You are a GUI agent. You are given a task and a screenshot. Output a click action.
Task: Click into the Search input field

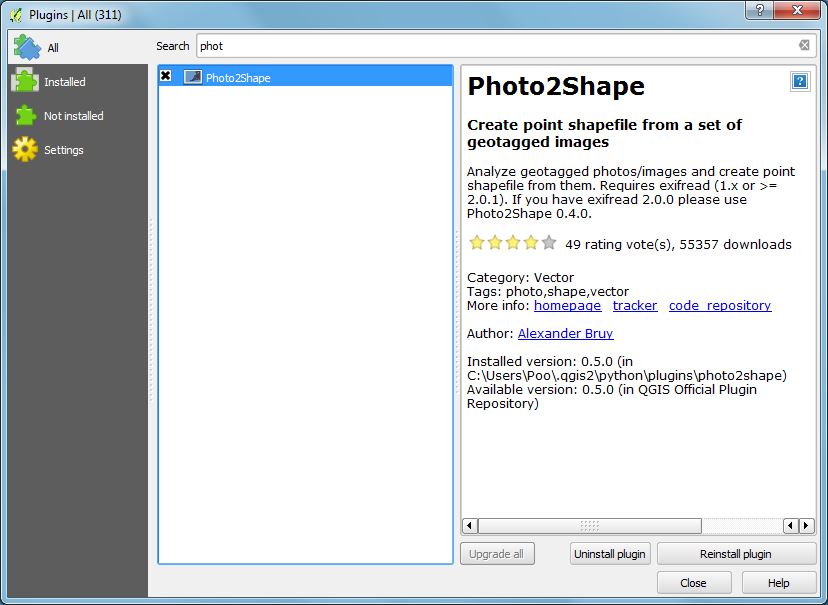point(496,46)
